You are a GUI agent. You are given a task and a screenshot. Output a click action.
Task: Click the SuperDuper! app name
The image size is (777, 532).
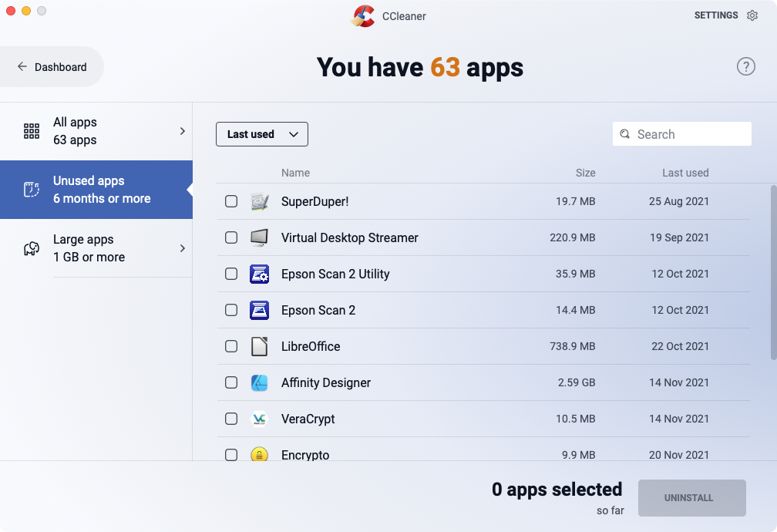coord(314,201)
